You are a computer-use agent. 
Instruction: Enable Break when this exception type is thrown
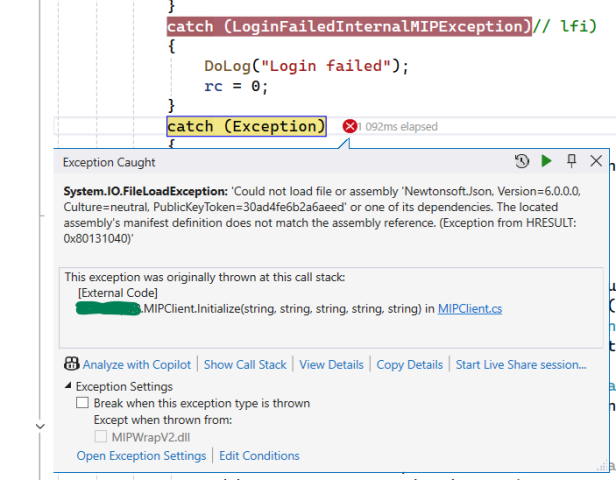[x=83, y=403]
